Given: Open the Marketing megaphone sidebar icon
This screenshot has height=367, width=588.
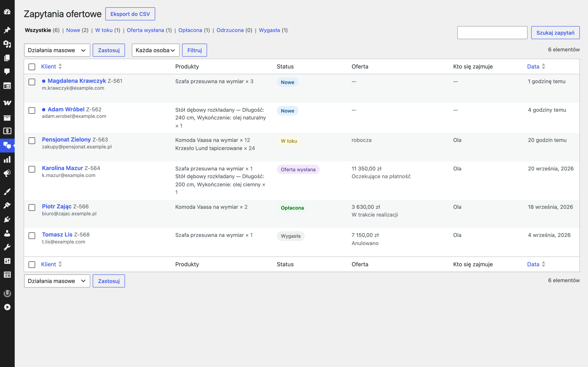Looking at the screenshot, I should coord(7,173).
